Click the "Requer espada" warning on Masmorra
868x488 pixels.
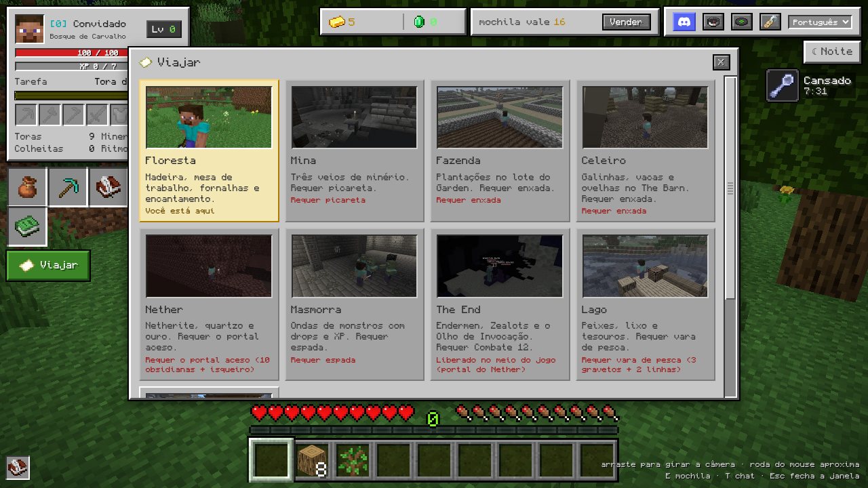(x=323, y=360)
